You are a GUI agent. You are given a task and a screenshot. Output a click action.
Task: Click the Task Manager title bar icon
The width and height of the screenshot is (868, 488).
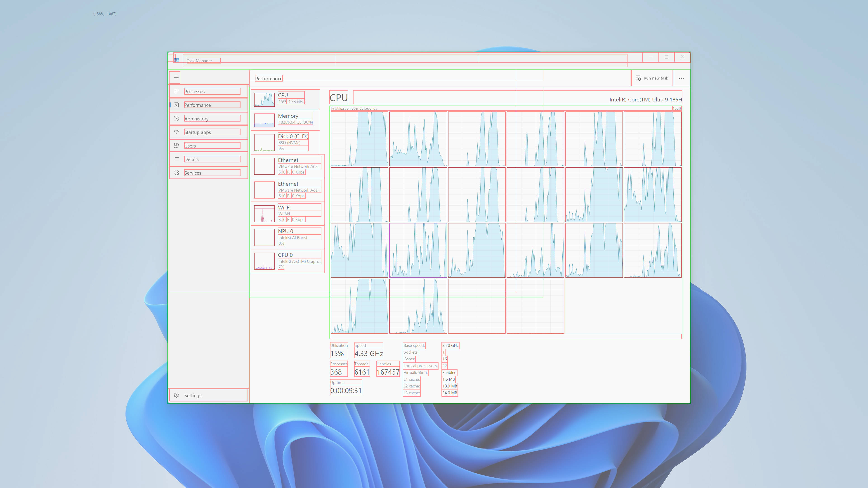pos(176,60)
